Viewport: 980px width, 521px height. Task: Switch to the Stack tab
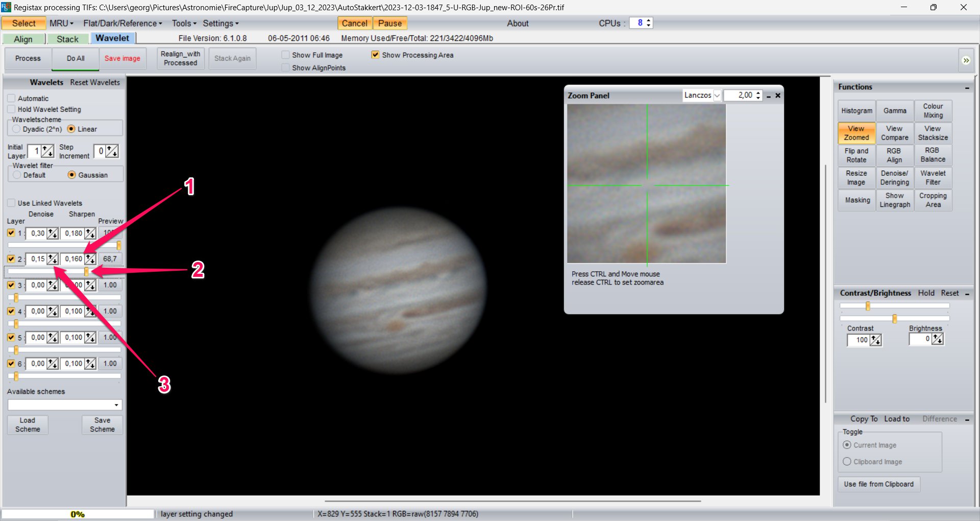coord(67,39)
